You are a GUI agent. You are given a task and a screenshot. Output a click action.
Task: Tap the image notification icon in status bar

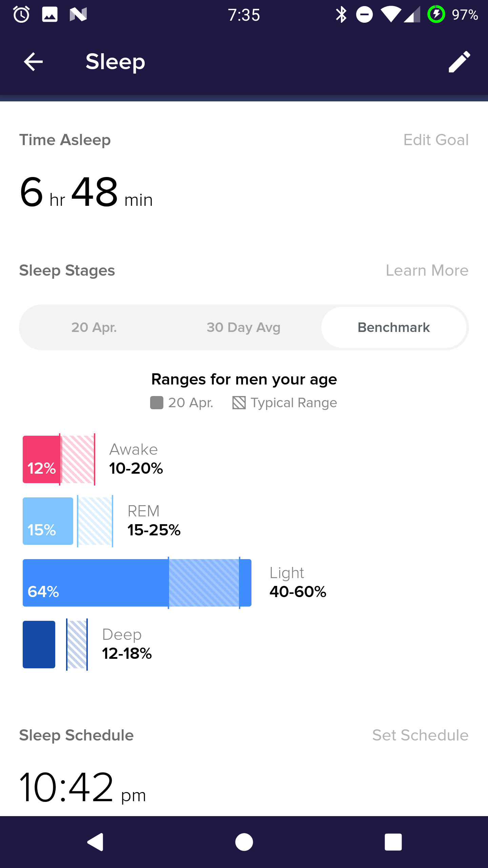point(50,15)
